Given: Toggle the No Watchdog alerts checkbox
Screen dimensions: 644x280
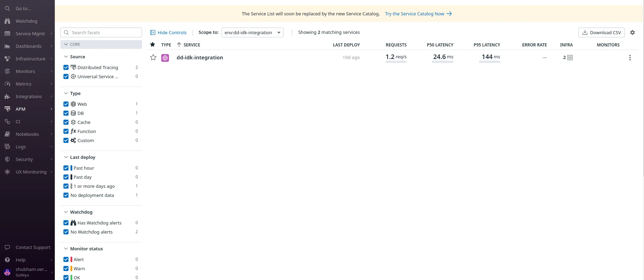Looking at the screenshot, I should (x=66, y=232).
